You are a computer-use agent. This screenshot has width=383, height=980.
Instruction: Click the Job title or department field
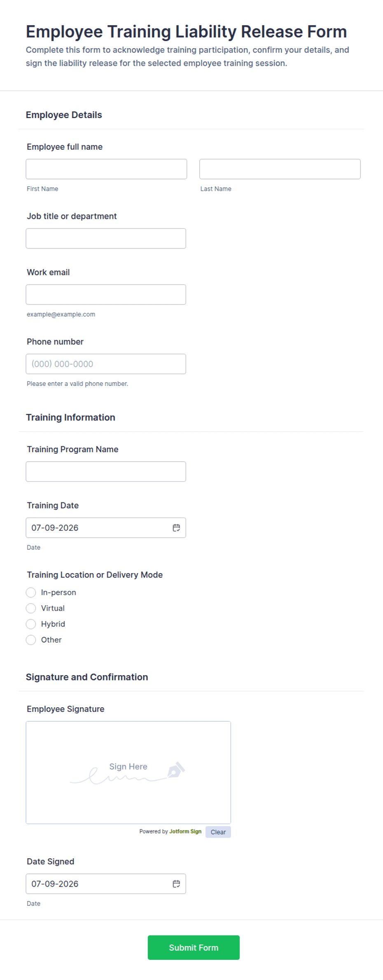pos(106,239)
